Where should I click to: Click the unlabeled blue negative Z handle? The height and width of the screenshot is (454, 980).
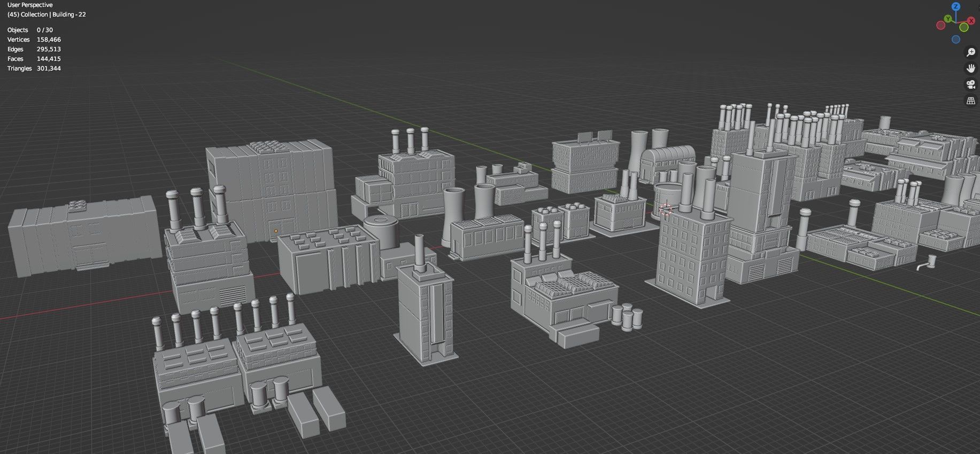(956, 40)
